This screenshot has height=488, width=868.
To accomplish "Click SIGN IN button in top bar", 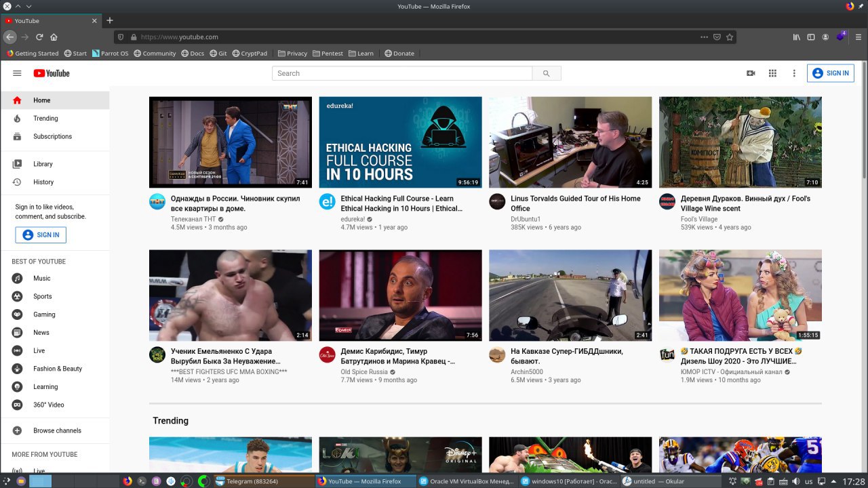I will [830, 73].
